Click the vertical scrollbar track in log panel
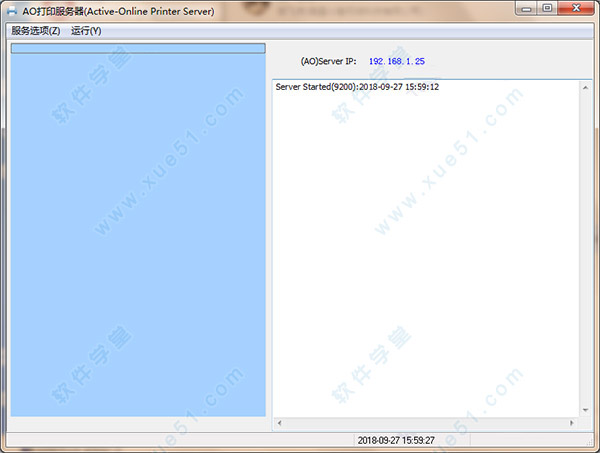This screenshot has height=453, width=600. click(585, 249)
